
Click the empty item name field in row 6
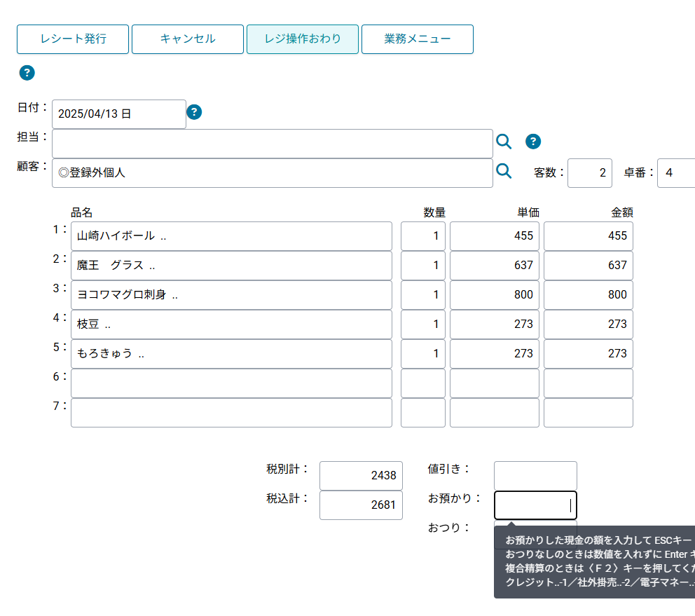tap(231, 383)
